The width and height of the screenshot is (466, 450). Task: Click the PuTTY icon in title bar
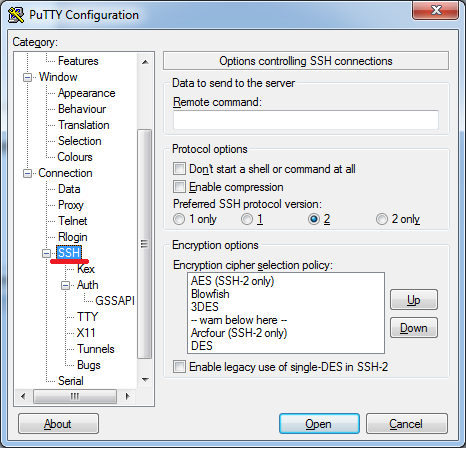pos(16,15)
